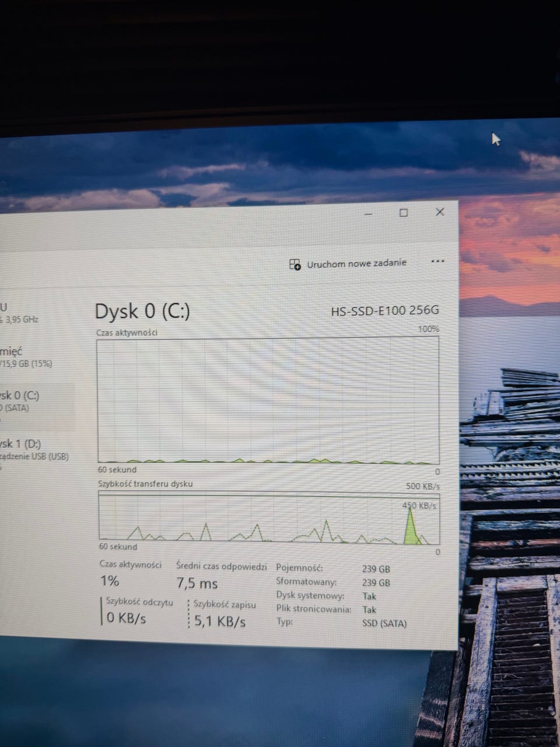Viewport: 560px width, 747px height.
Task: Click the 450 KB/s peak label
Action: pos(419,505)
